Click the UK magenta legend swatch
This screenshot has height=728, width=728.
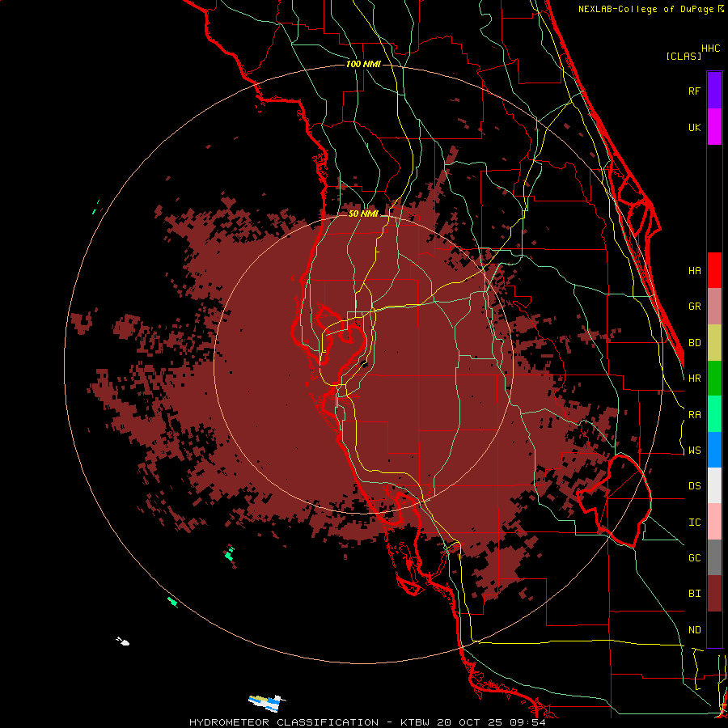click(x=714, y=127)
